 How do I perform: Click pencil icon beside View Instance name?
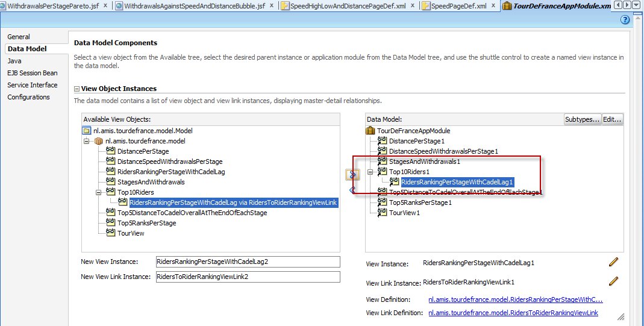[613, 262]
